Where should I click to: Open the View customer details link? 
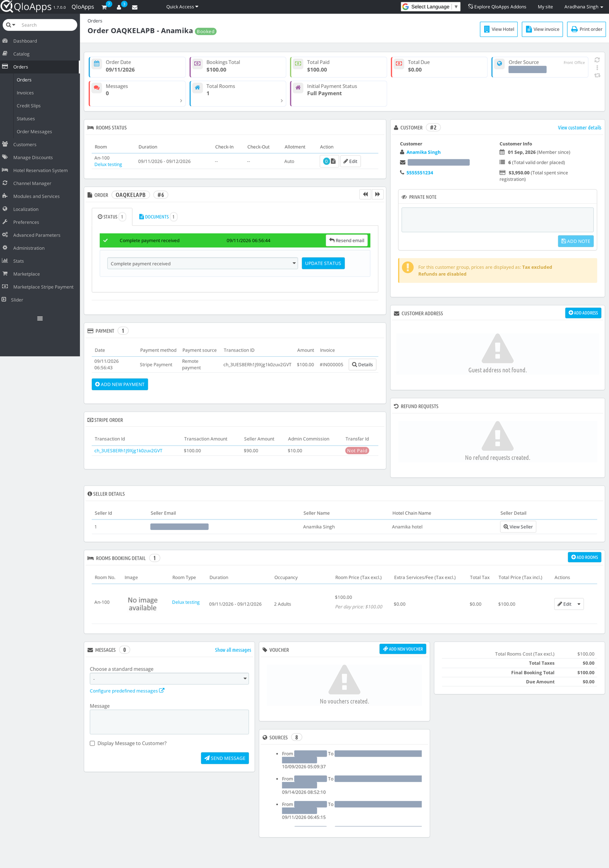click(x=579, y=128)
